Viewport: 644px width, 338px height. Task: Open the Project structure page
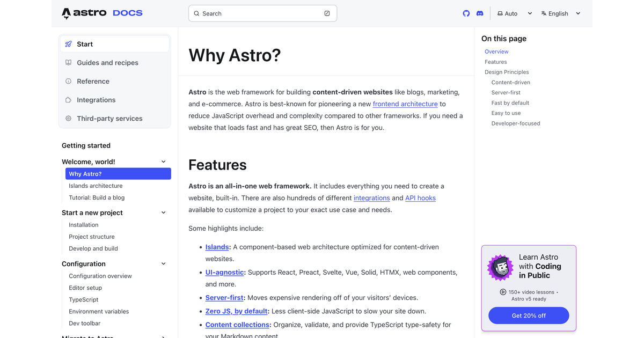point(92,237)
